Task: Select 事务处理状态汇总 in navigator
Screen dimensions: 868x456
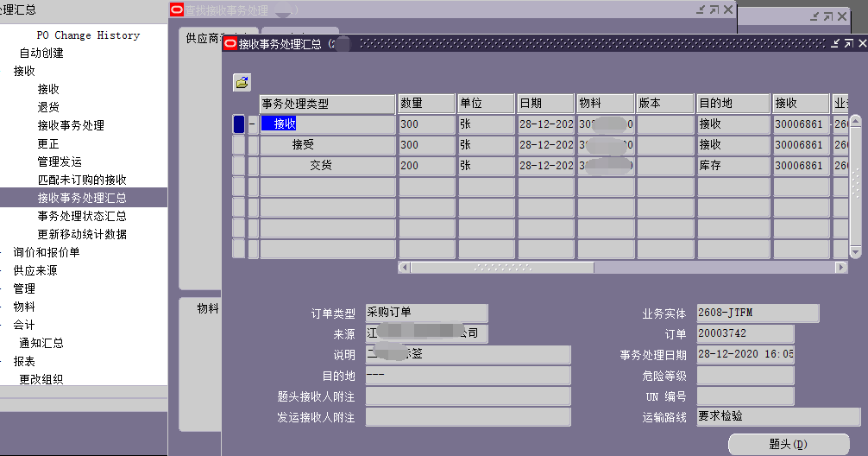Action: (81, 216)
